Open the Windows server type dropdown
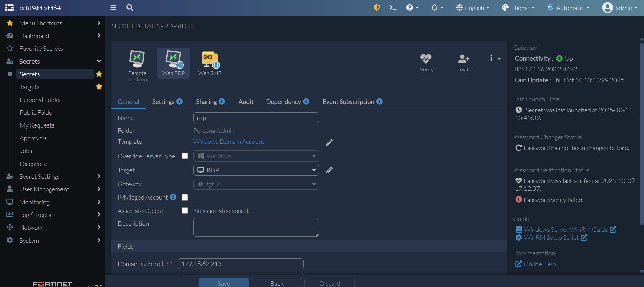The width and height of the screenshot is (644, 287). [x=256, y=156]
